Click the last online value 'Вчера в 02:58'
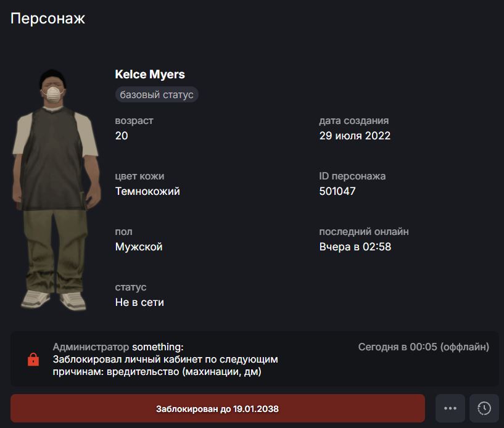This screenshot has height=428, width=504. point(355,247)
